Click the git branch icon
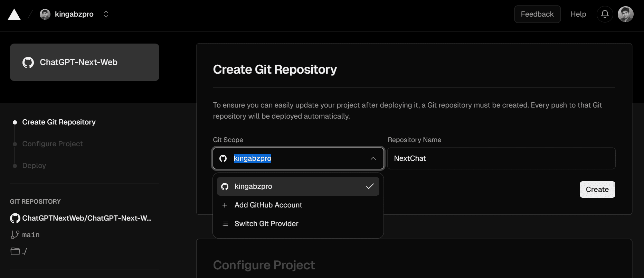The image size is (644, 278). click(15, 235)
